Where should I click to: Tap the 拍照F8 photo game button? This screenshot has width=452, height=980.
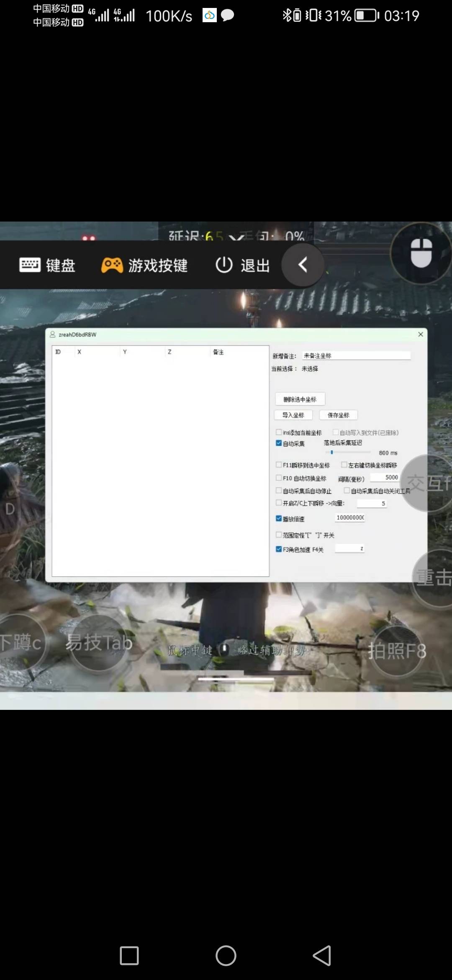click(x=397, y=651)
